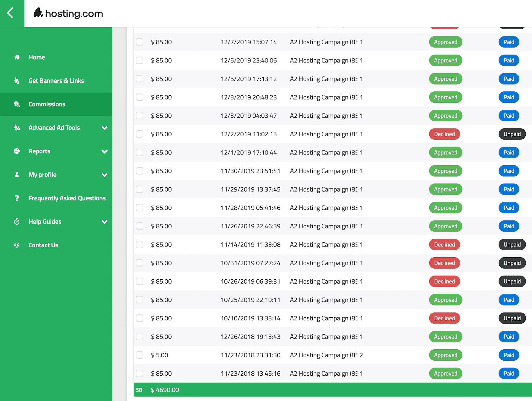Click the Commissions sidebar icon
Image resolution: width=532 pixels, height=401 pixels.
17,104
